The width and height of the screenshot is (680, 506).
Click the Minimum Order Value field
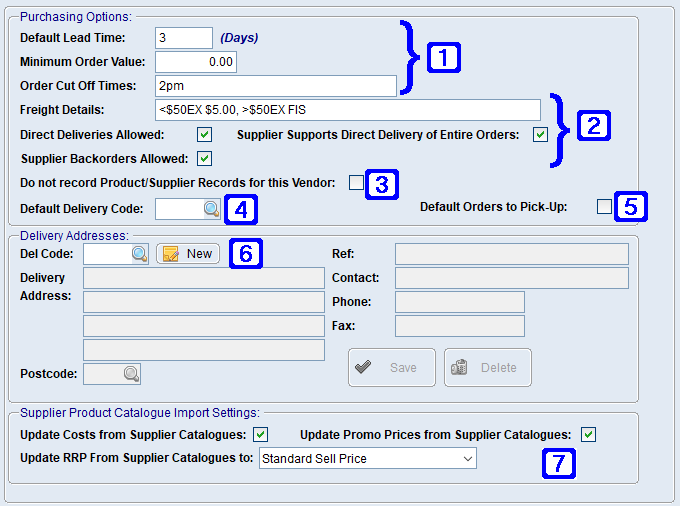[196, 62]
